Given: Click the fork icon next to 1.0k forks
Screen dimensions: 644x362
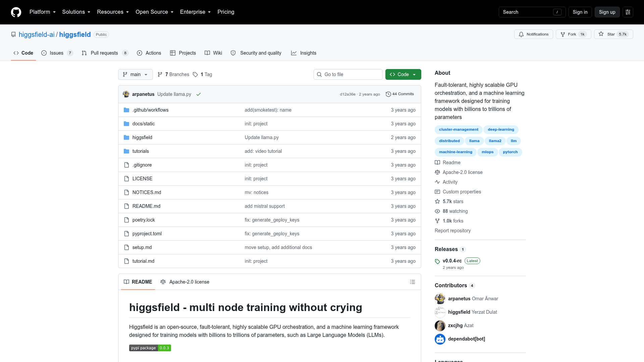Looking at the screenshot, I should click(437, 221).
